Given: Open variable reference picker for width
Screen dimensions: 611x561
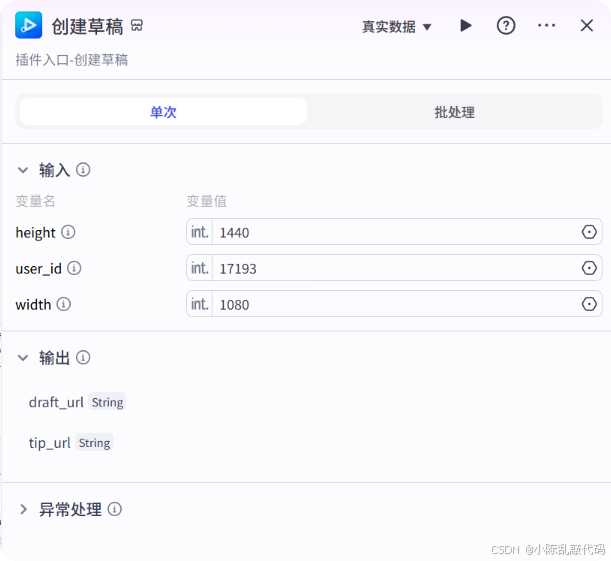Looking at the screenshot, I should pos(589,304).
